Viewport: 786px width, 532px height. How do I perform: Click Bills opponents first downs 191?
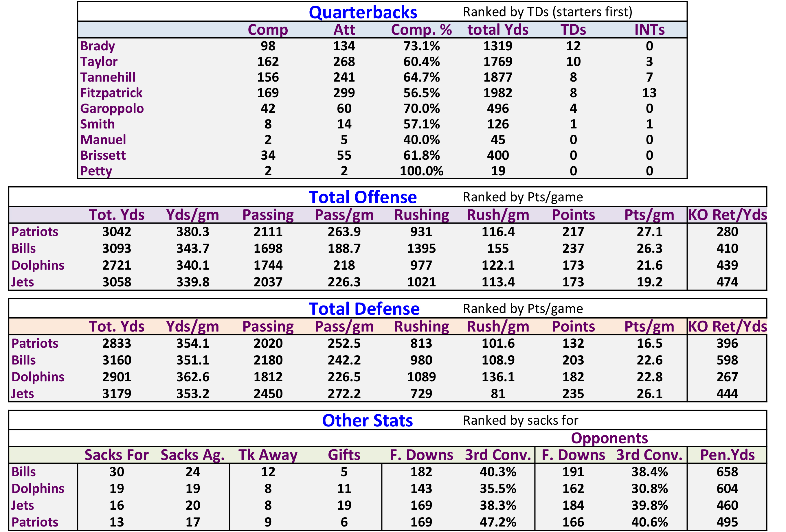pos(573,472)
